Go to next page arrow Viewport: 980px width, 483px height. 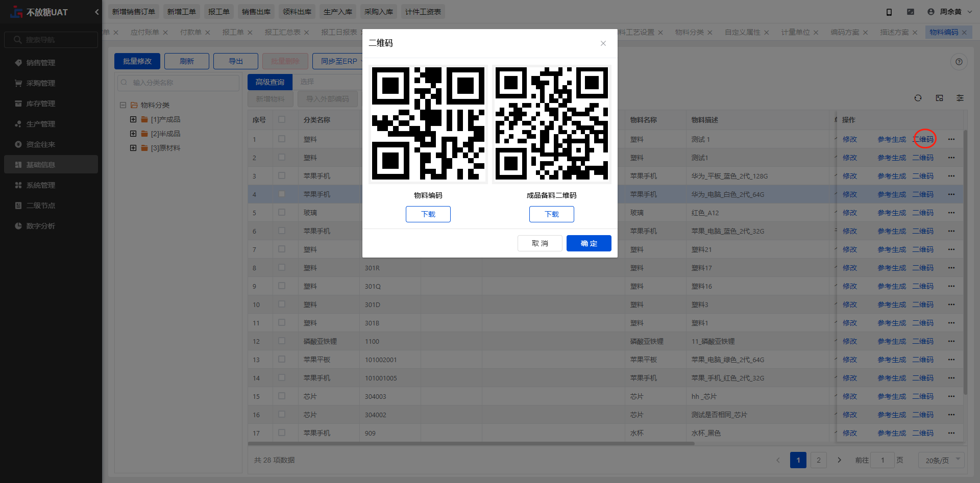[839, 460]
